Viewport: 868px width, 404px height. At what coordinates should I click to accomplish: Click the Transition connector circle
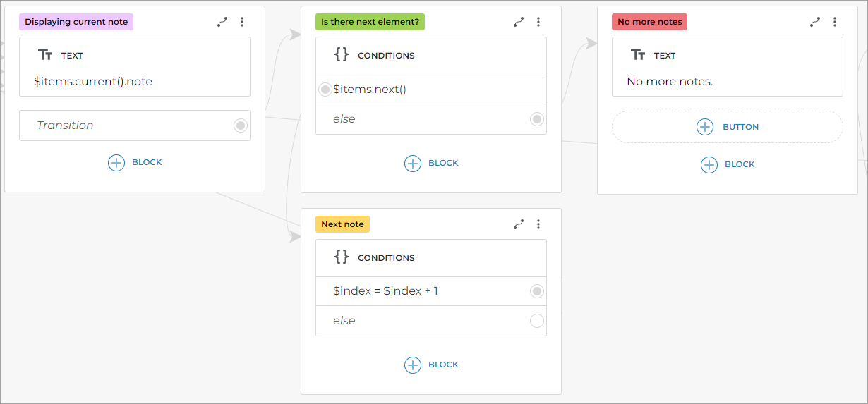[241, 126]
